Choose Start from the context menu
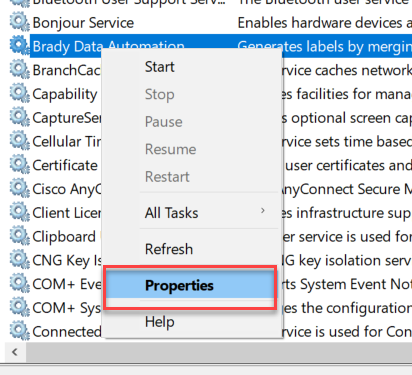 click(x=159, y=67)
